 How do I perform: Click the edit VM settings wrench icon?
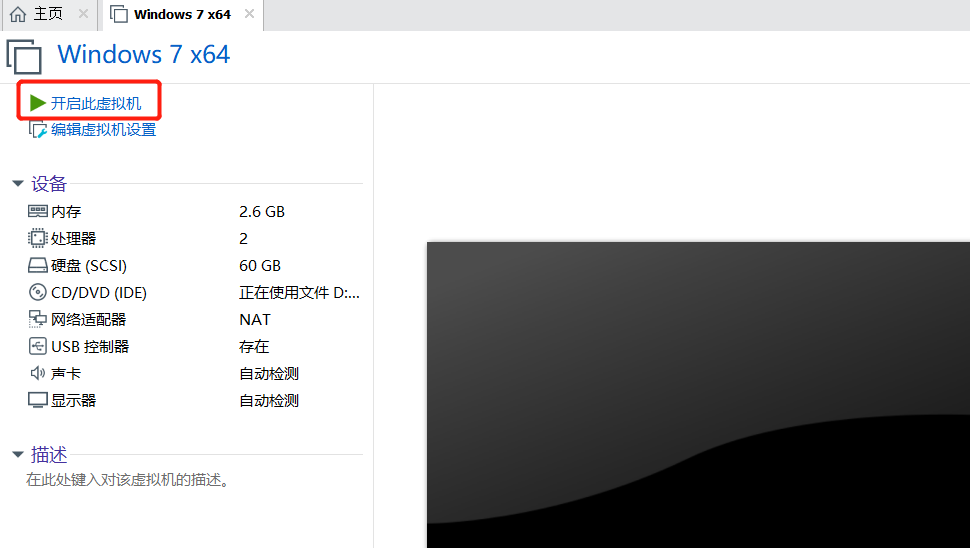[38, 129]
